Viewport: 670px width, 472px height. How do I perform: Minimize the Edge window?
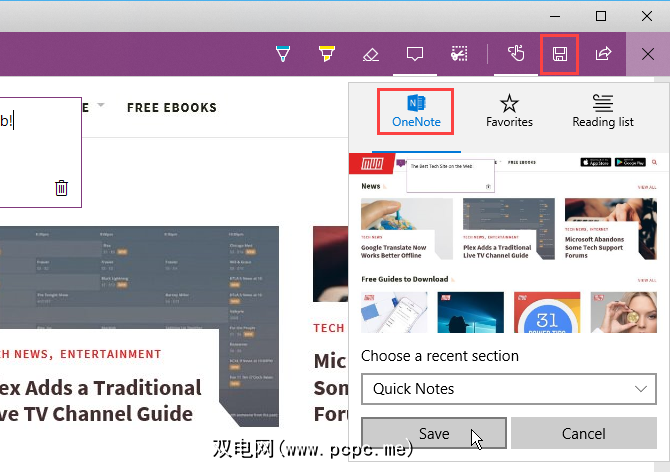555,16
